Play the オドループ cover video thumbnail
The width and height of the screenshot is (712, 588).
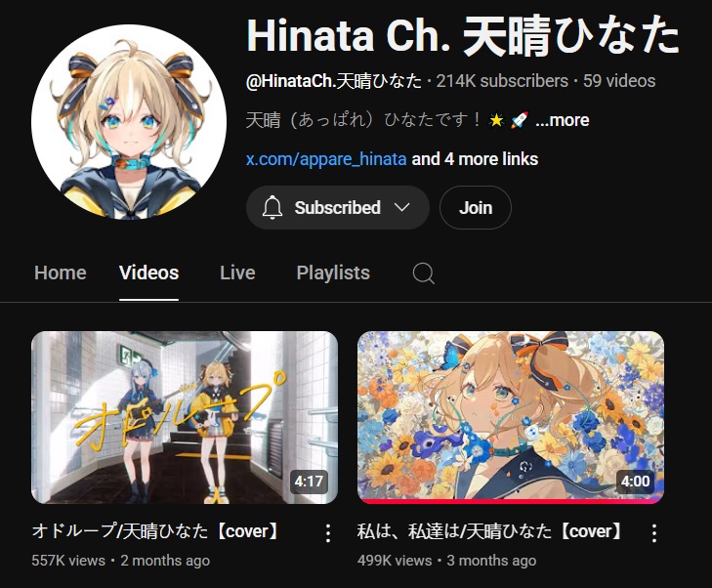(x=185, y=417)
